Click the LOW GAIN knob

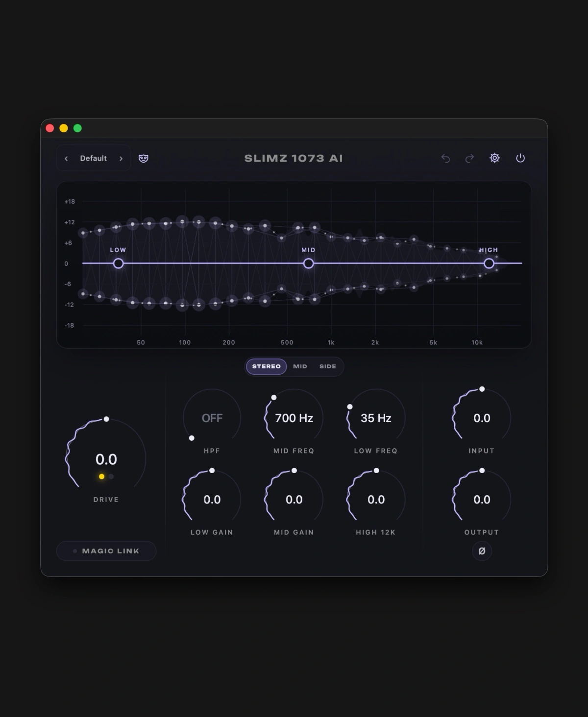tap(212, 499)
